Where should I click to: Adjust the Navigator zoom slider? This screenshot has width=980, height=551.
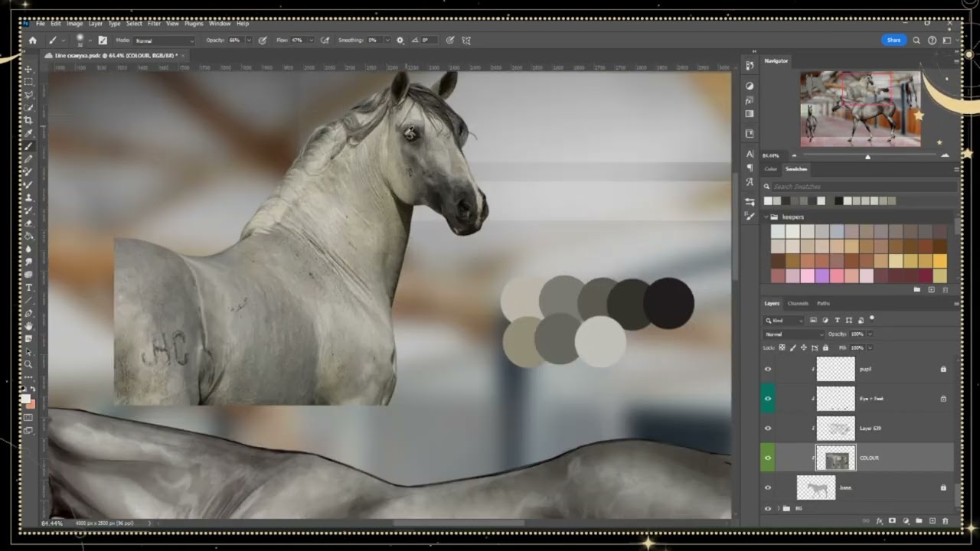click(x=867, y=156)
